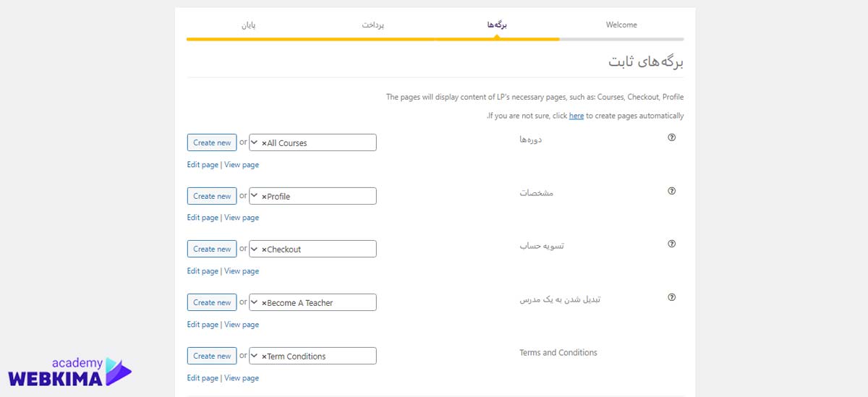Open View page link under Checkout
This screenshot has height=397, width=868.
pos(242,271)
